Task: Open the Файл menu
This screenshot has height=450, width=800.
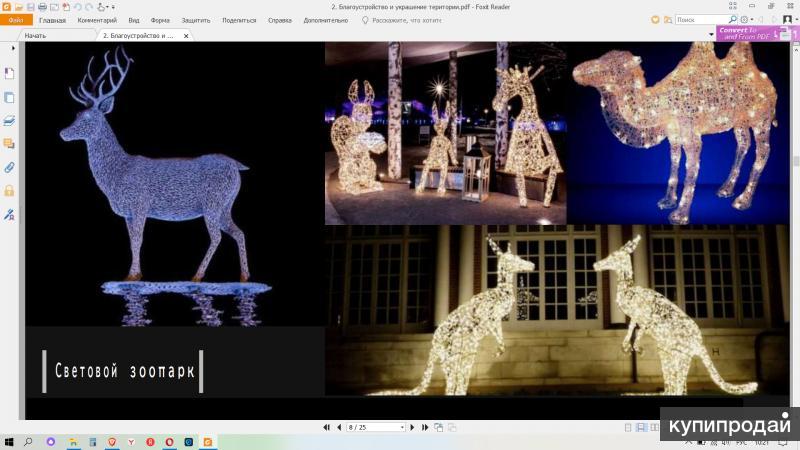Action: [16, 20]
